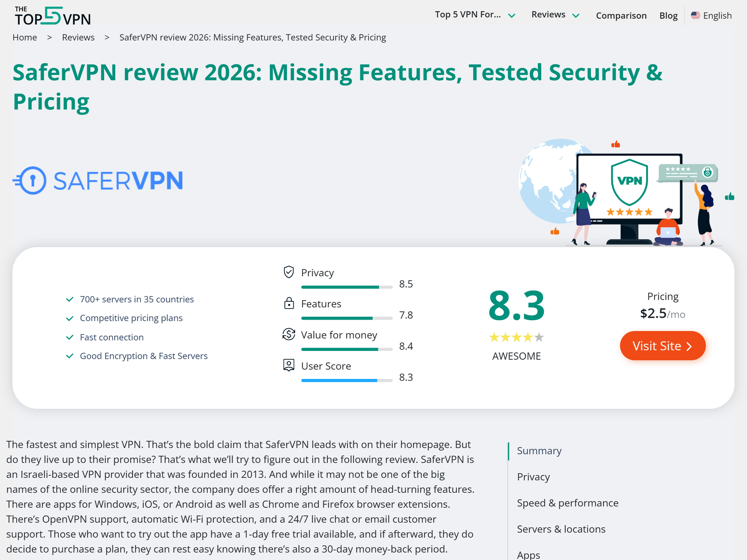The image size is (747, 560).
Task: Click the Privacy score value 8.5
Action: tap(406, 284)
